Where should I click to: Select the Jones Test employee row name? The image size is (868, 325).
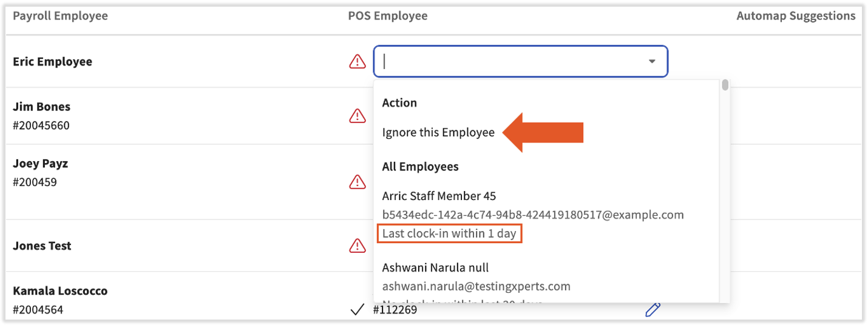click(x=42, y=246)
